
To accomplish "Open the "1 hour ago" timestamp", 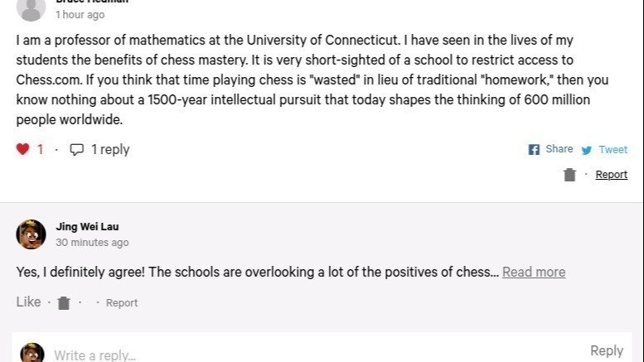I will (x=80, y=15).
